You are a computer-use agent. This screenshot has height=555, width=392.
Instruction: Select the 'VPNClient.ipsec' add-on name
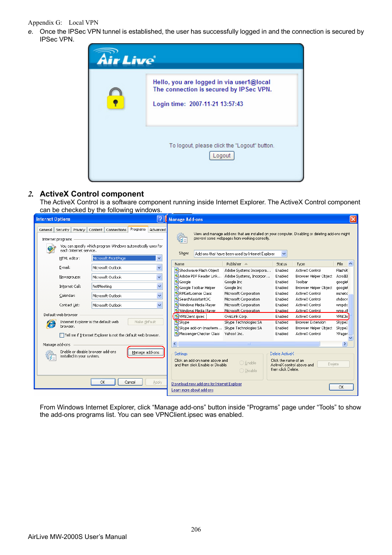(192, 317)
